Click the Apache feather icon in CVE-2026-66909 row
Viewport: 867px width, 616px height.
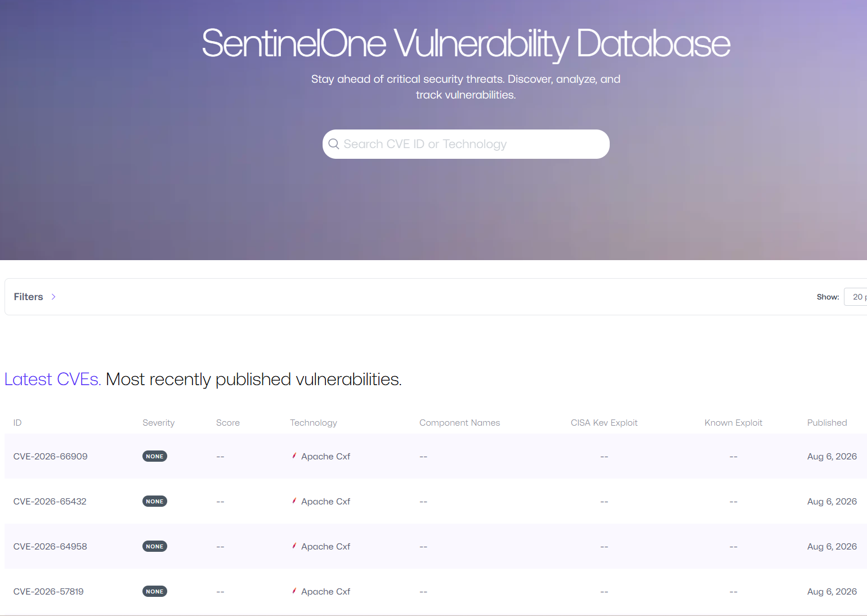coord(294,456)
